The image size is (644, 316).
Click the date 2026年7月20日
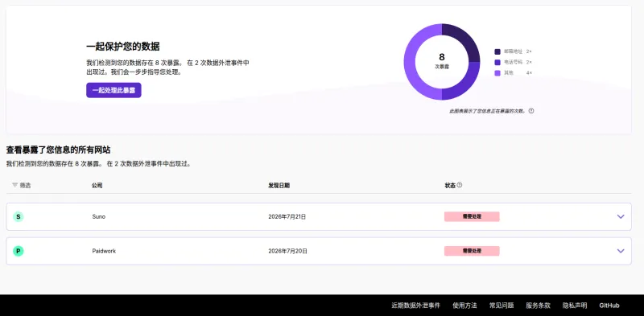[x=287, y=251]
